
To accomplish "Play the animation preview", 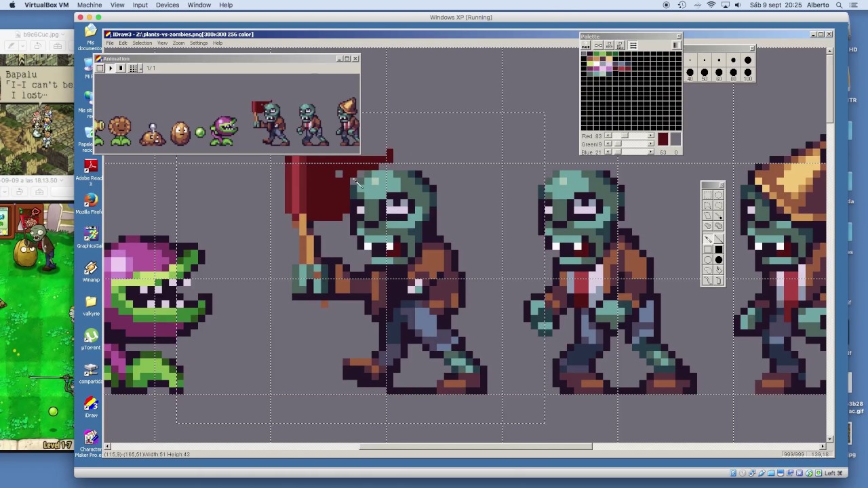I will (x=111, y=68).
